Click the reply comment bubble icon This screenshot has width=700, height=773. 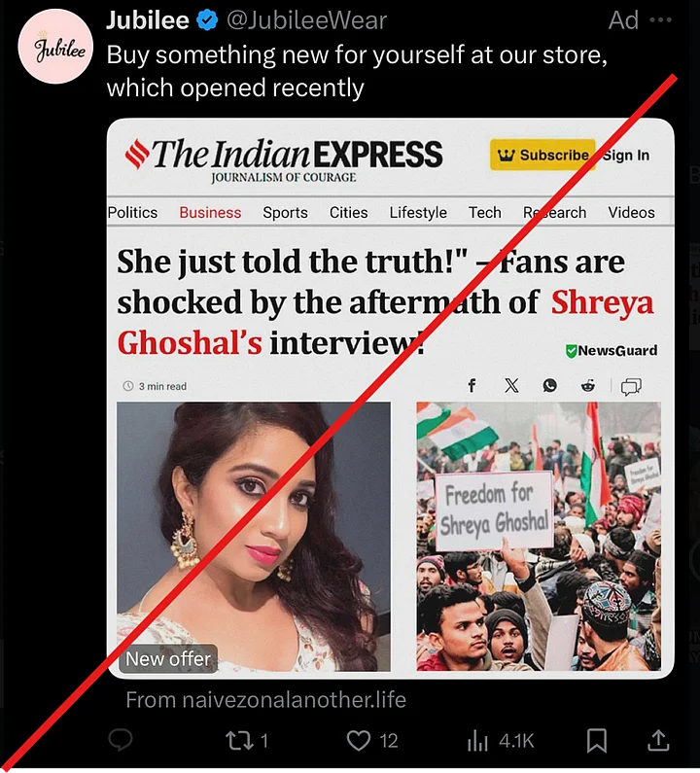point(121,740)
